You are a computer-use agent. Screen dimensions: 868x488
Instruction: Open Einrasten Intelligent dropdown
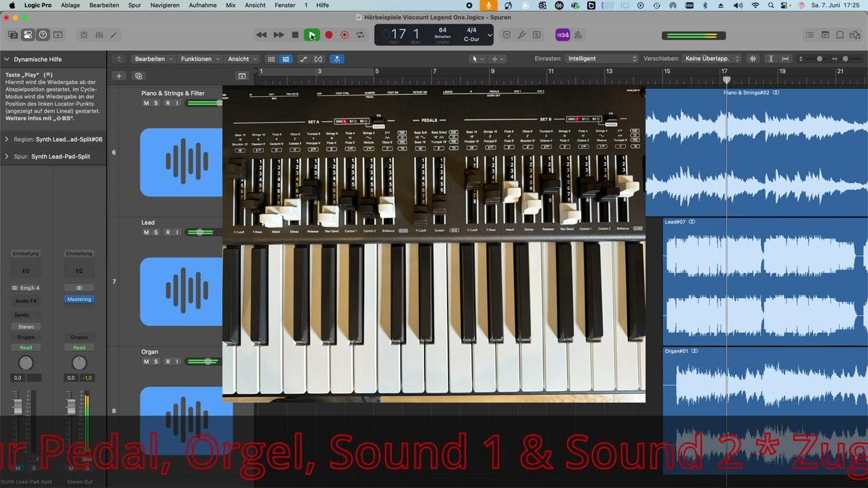click(x=602, y=59)
